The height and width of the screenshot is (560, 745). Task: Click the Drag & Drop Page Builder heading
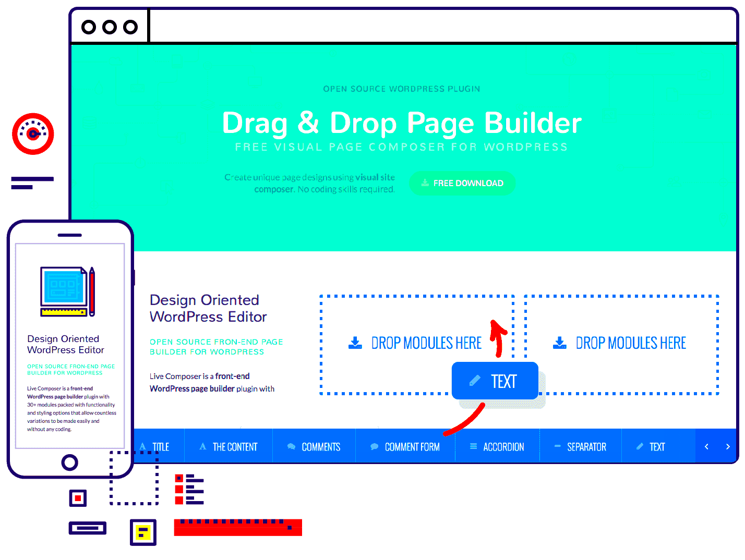click(402, 123)
